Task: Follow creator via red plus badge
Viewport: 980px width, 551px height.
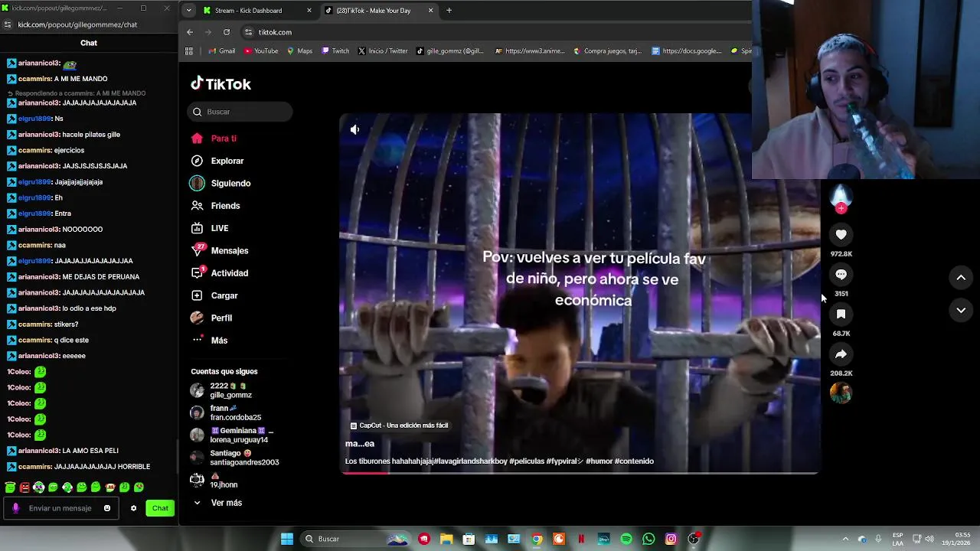Action: point(841,208)
